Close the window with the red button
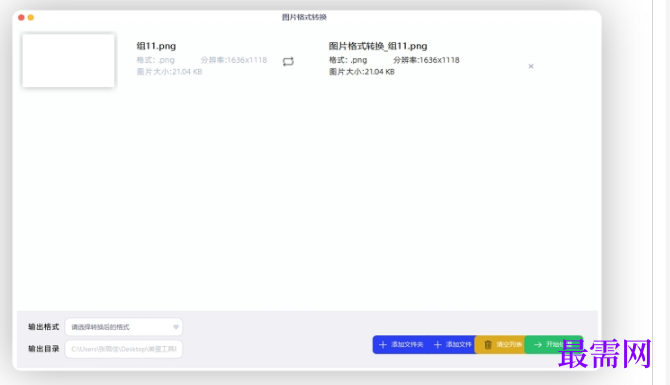The image size is (670, 385). [x=21, y=18]
